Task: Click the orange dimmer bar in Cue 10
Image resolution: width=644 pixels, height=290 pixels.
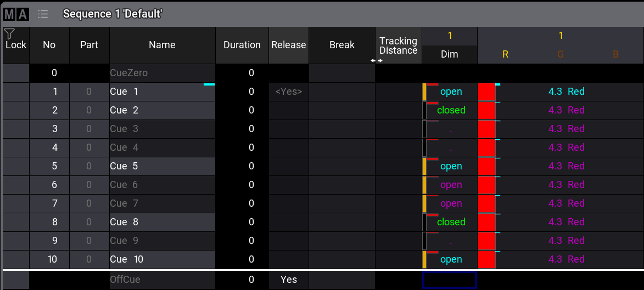Action: click(424, 260)
